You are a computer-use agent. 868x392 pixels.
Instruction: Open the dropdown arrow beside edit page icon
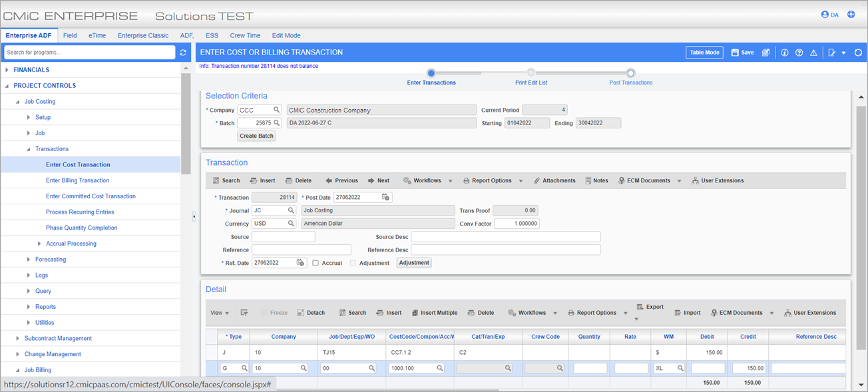843,53
